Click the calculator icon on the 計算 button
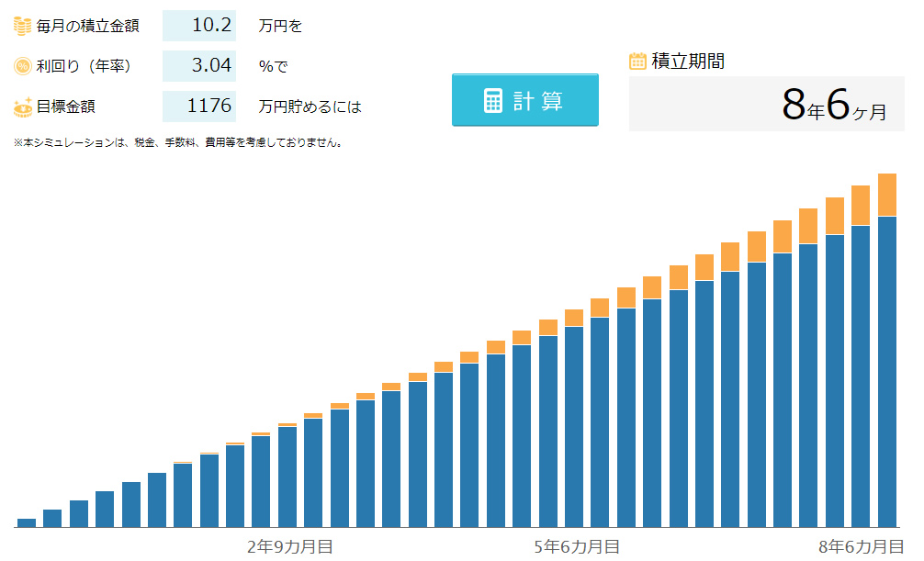Screen dimensions: 924x561 493,100
